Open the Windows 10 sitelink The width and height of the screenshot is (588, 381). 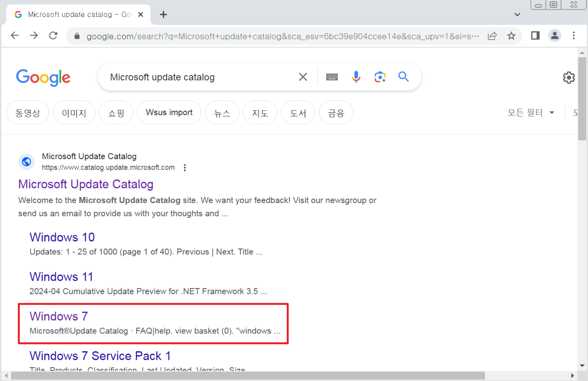point(62,237)
